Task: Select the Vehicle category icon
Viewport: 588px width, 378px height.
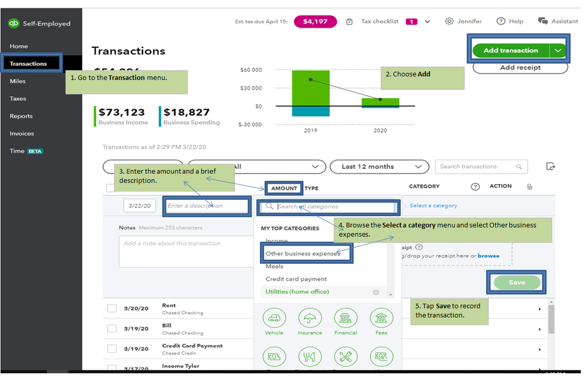Action: point(274,317)
